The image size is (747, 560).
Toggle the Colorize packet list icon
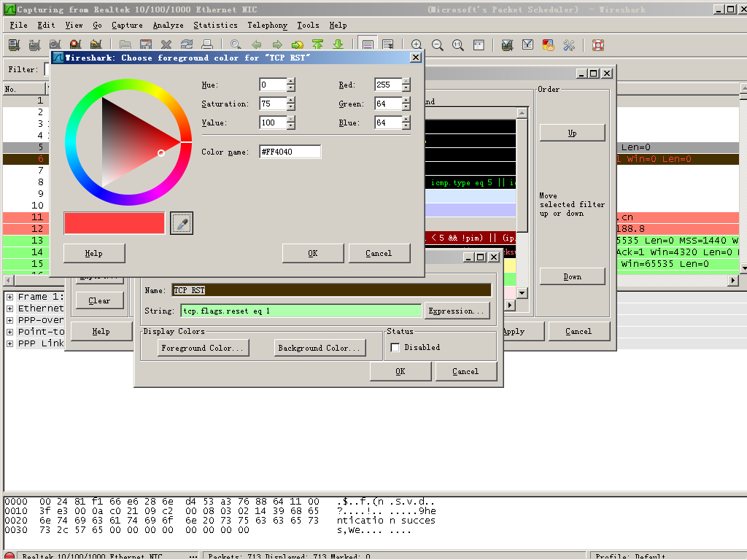tap(368, 44)
